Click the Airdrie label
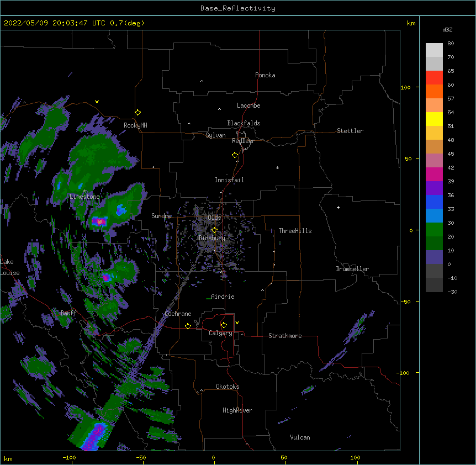The width and height of the screenshot is (476, 465). click(x=223, y=297)
